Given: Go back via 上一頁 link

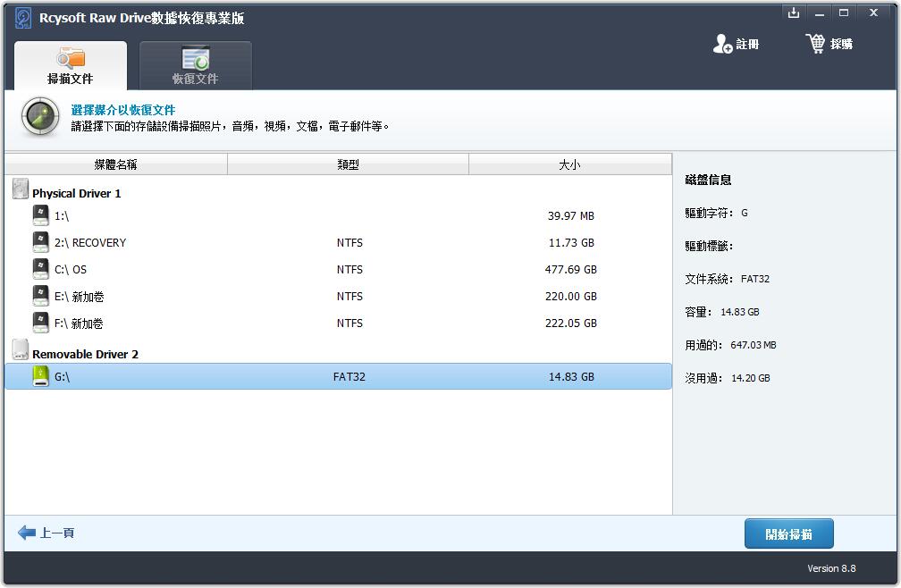Looking at the screenshot, I should coord(57,533).
